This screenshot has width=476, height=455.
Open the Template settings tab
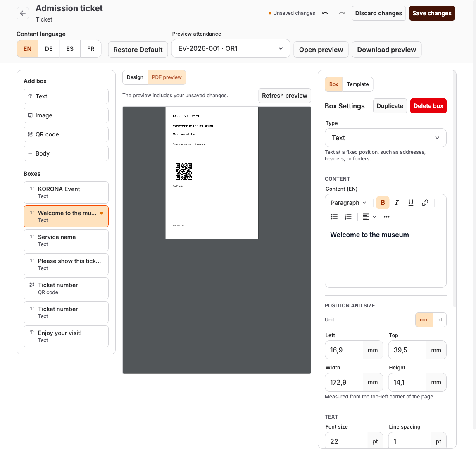coord(357,84)
